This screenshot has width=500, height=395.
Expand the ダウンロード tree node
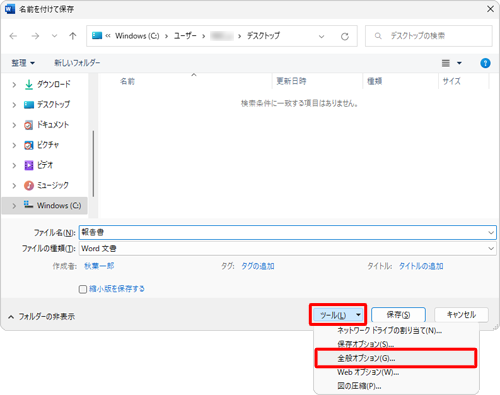tap(14, 85)
